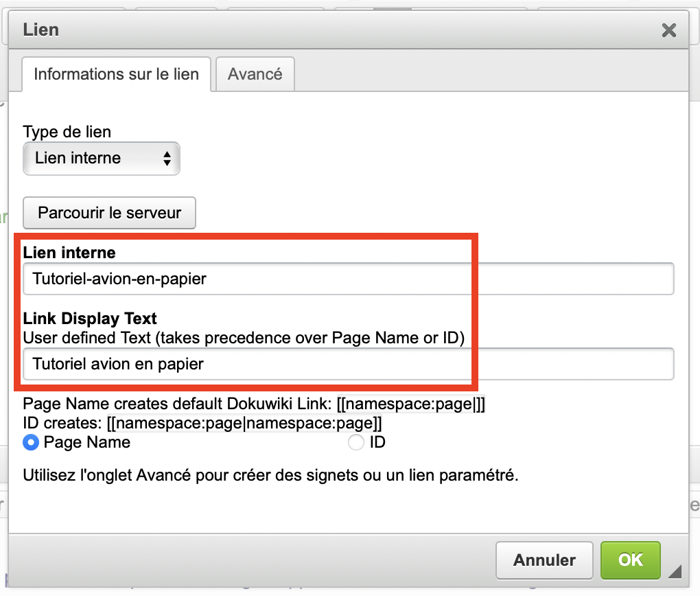Confirm the link with the green OK button
The height and width of the screenshot is (596, 700).
(x=630, y=560)
